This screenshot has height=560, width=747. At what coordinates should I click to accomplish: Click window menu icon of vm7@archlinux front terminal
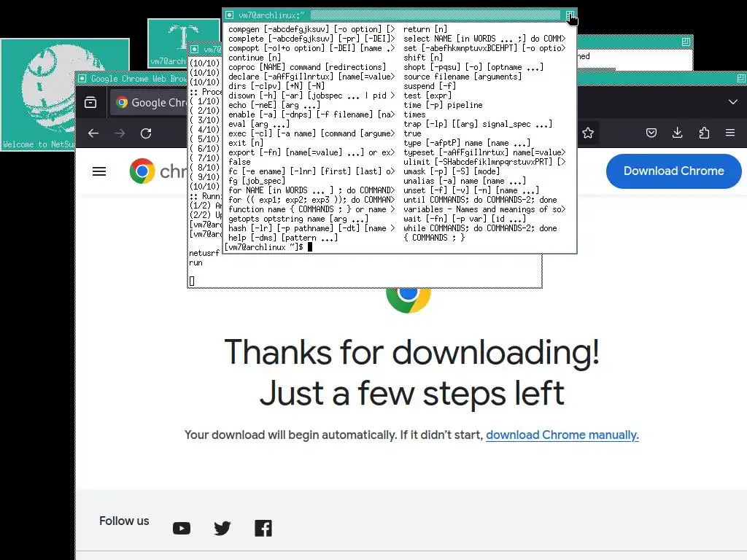coord(229,15)
